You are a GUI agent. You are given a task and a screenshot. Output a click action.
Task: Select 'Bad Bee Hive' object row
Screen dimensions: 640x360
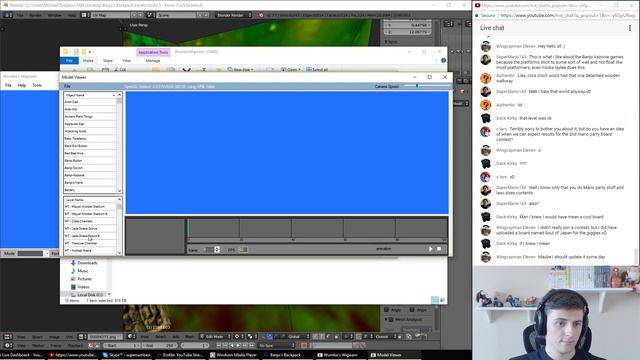90,153
